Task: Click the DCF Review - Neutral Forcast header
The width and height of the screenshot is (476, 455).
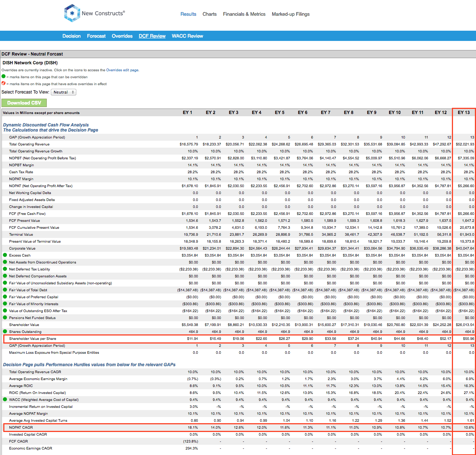Action: 32,54
